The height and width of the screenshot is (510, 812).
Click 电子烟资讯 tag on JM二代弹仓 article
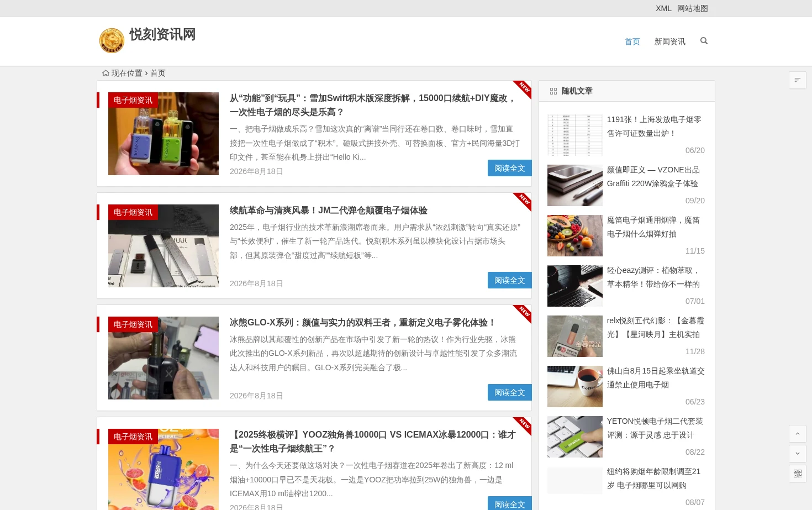pyautogui.click(x=133, y=212)
